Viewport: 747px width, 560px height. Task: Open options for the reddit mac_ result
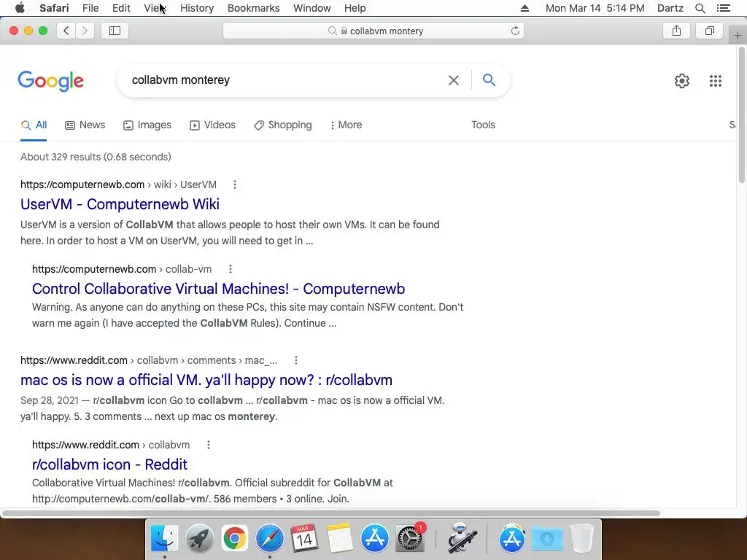point(296,360)
